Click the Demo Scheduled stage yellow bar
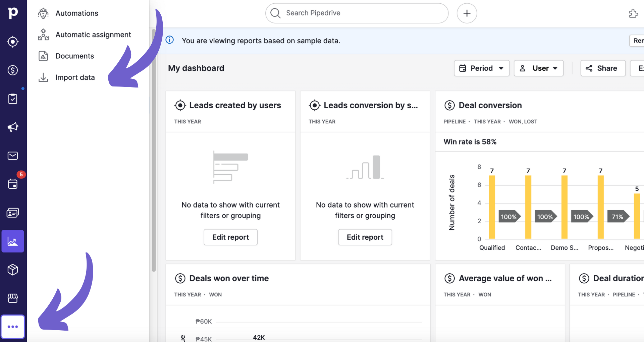 pyautogui.click(x=565, y=207)
